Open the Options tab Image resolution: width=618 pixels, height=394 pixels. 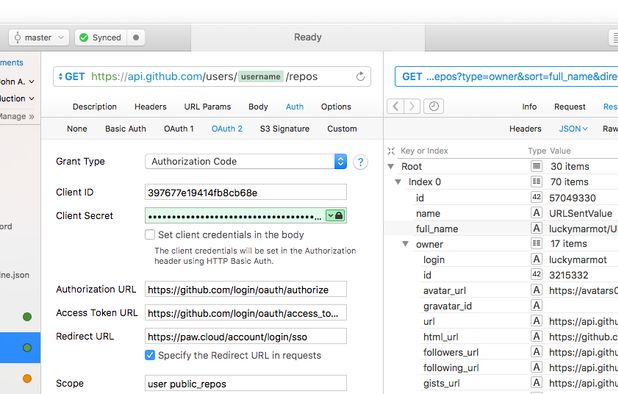[x=336, y=107]
